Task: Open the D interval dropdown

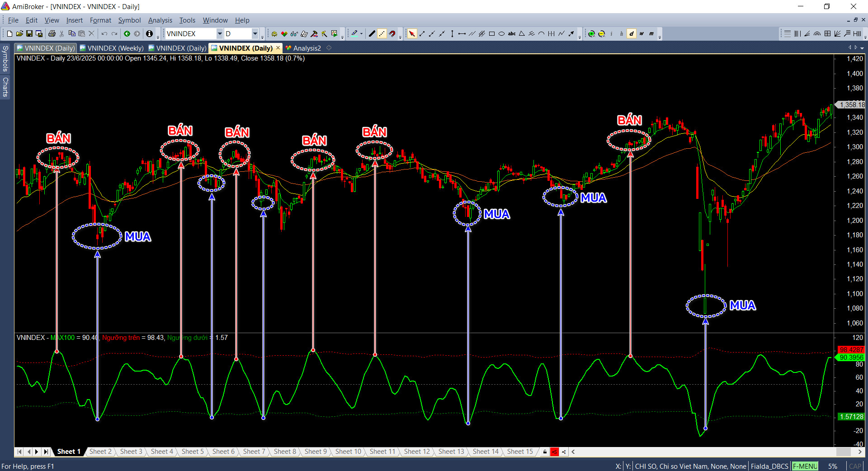Action: coord(255,34)
